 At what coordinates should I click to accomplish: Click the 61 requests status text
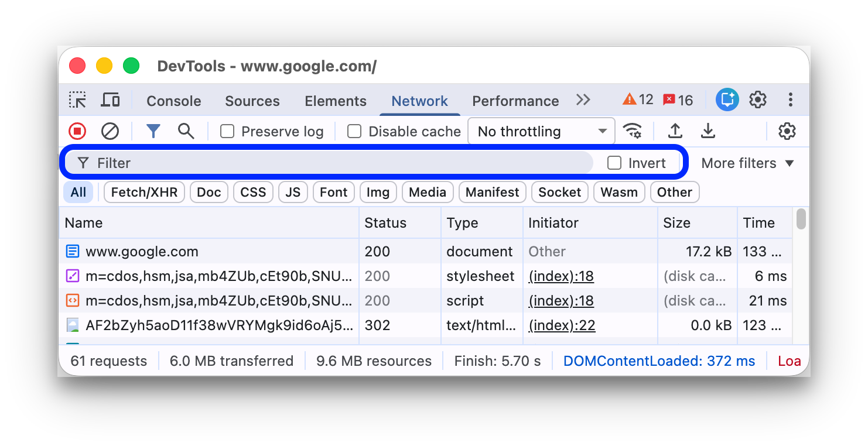point(109,361)
